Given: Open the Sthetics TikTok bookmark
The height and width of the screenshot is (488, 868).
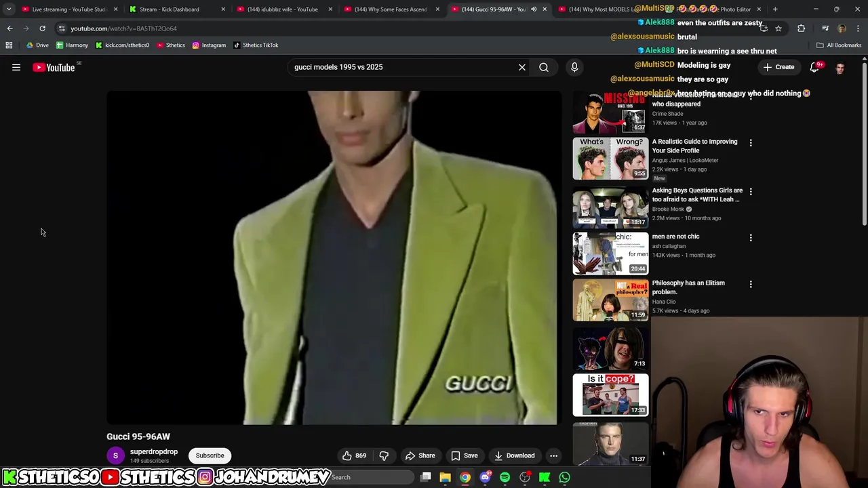Looking at the screenshot, I should (x=256, y=45).
